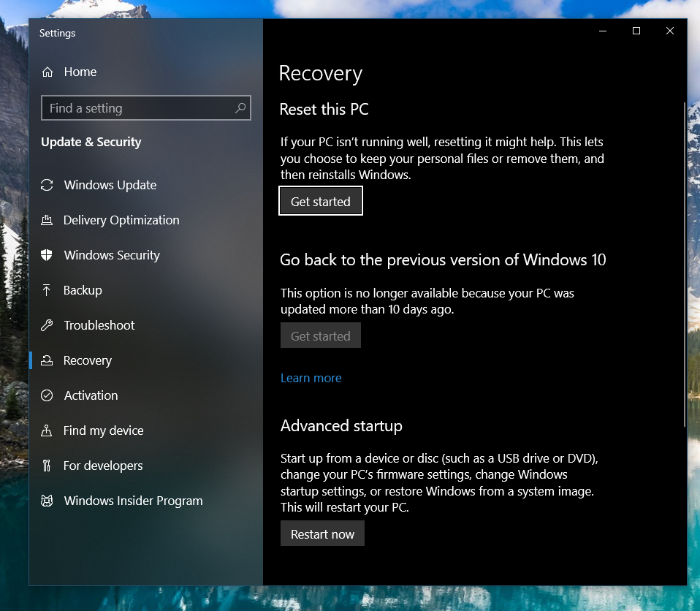Image resolution: width=700 pixels, height=611 pixels.
Task: Click Restart now under Advanced startup
Action: coord(322,534)
